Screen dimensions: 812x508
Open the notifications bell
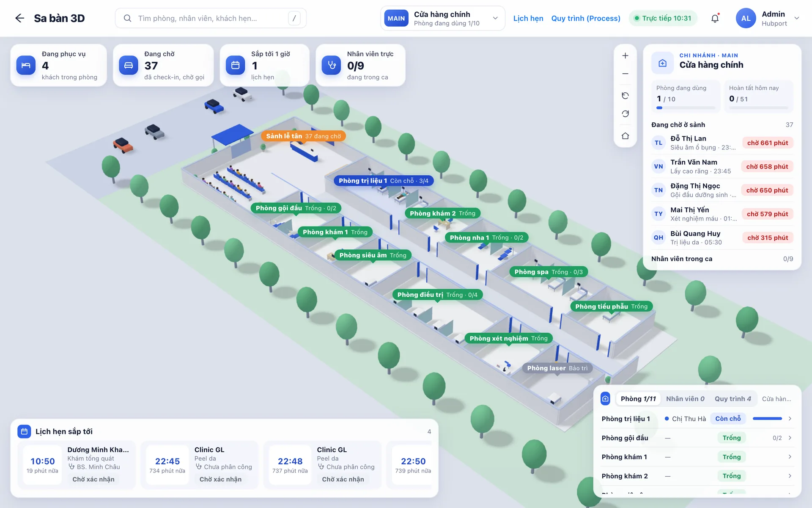coord(715,18)
